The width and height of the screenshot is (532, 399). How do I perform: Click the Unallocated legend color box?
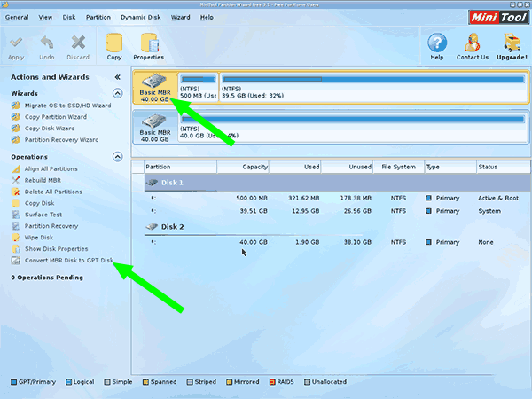307,382
